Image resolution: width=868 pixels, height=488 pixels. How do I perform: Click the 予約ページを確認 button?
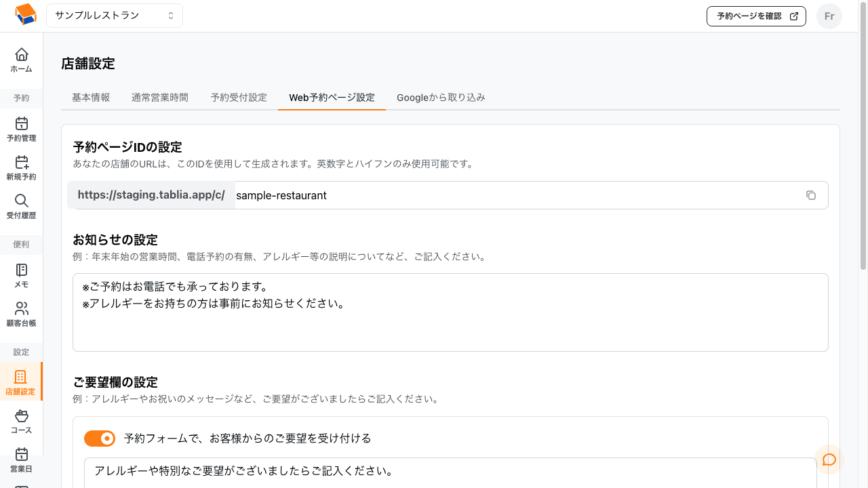pyautogui.click(x=755, y=16)
